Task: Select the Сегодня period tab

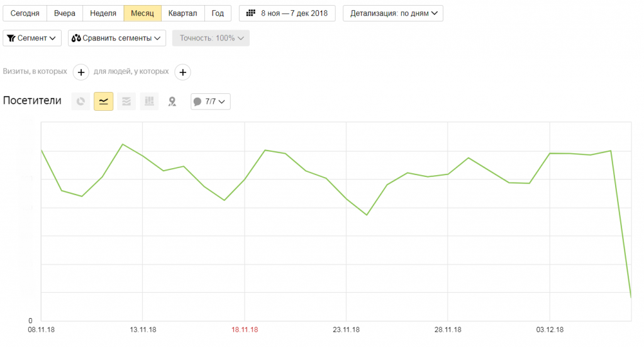Action: point(25,13)
